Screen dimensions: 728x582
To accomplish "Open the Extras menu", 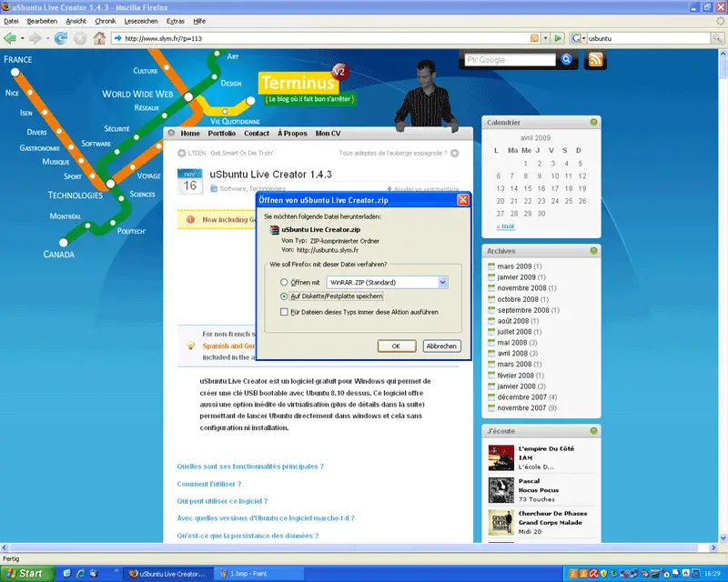I will (x=176, y=21).
